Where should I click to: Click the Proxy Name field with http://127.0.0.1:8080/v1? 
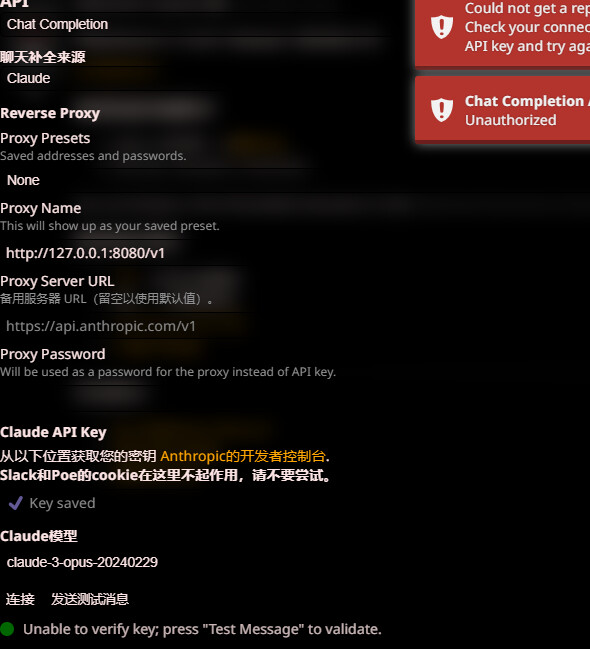[x=195, y=253]
